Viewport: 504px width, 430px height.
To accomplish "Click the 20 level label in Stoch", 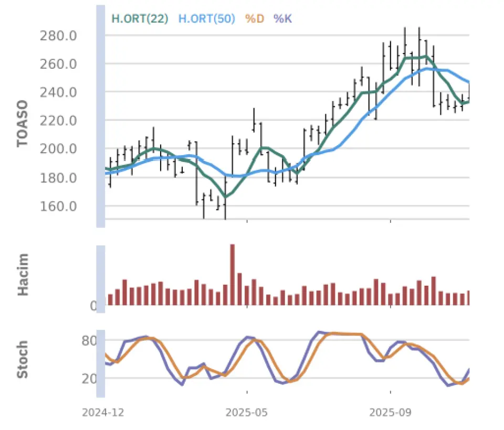I will coord(89,378).
